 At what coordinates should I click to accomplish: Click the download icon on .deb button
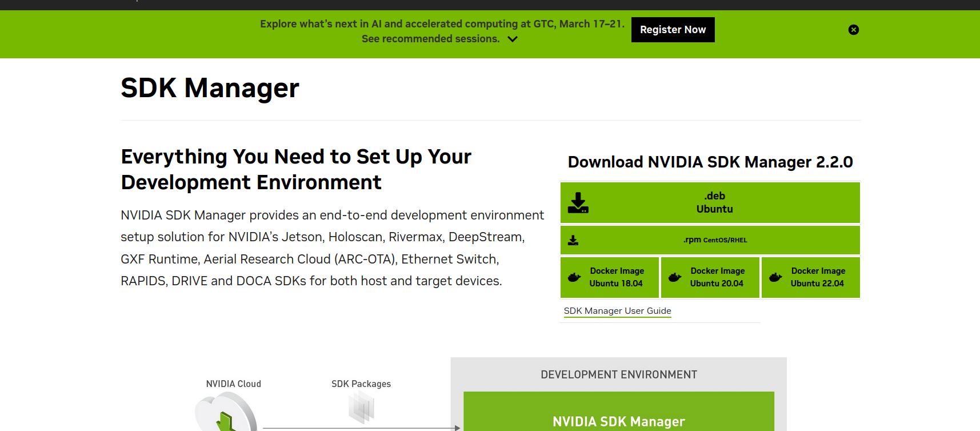[x=578, y=203]
